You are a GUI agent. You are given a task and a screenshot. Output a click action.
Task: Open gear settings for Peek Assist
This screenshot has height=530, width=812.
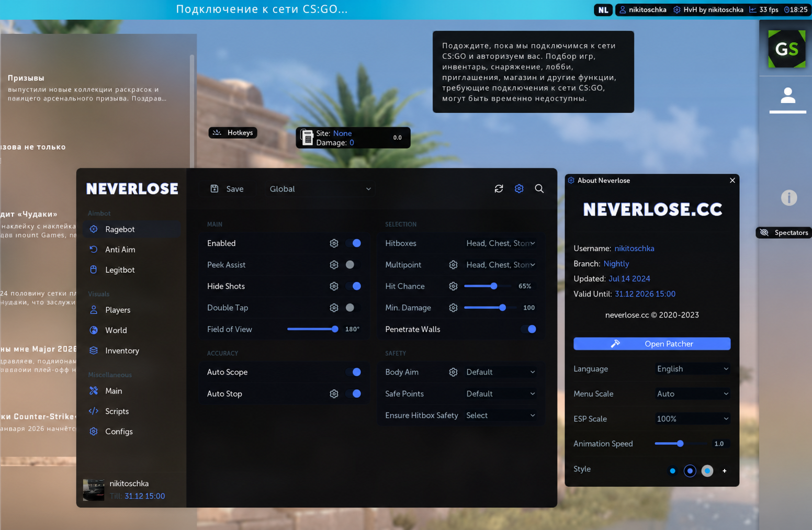(334, 265)
